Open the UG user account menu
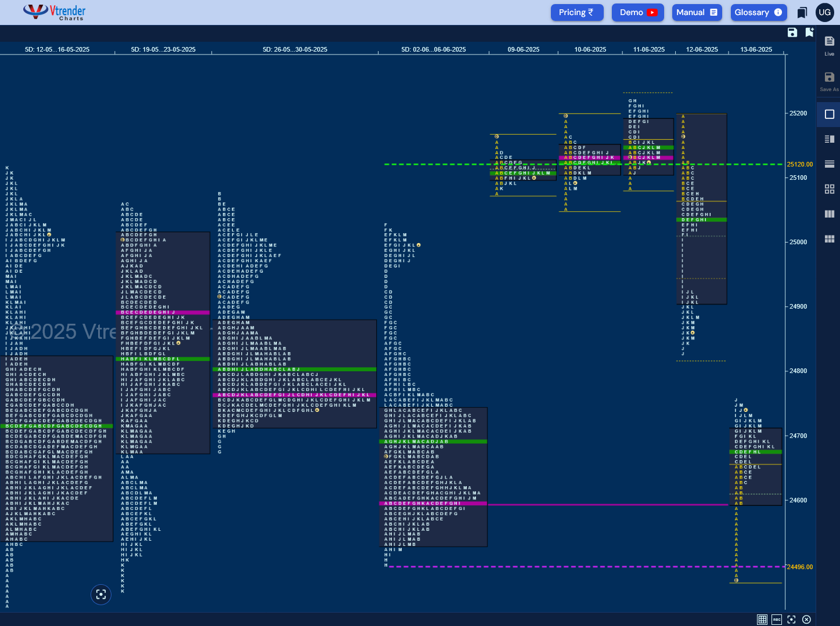 tap(825, 12)
